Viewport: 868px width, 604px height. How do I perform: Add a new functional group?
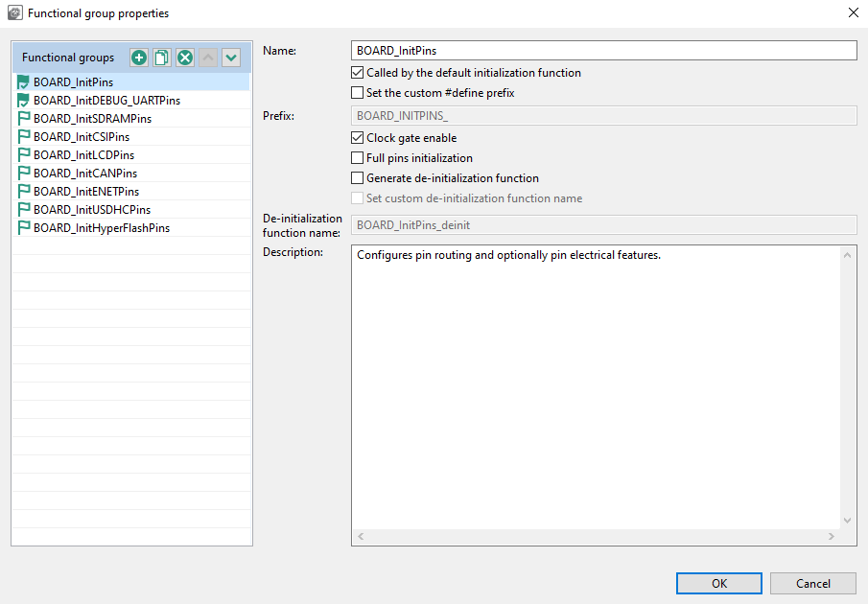(x=139, y=58)
